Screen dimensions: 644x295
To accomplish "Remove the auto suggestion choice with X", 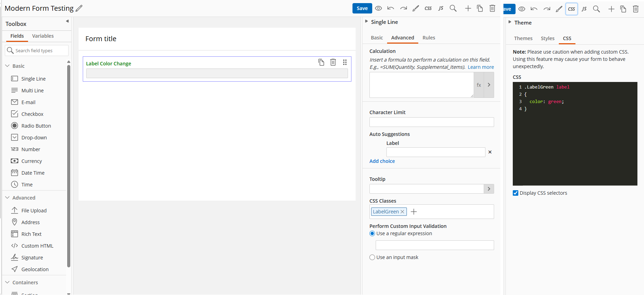I will pos(490,152).
